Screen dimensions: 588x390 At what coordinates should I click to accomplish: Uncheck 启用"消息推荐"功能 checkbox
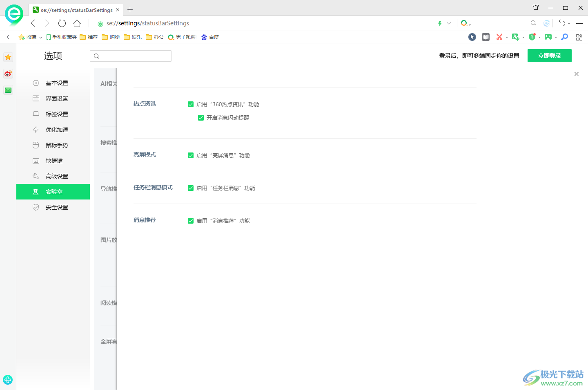click(191, 221)
